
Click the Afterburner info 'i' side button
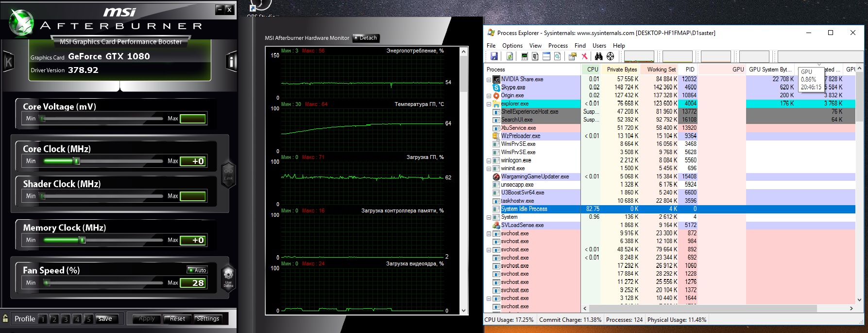(231, 62)
